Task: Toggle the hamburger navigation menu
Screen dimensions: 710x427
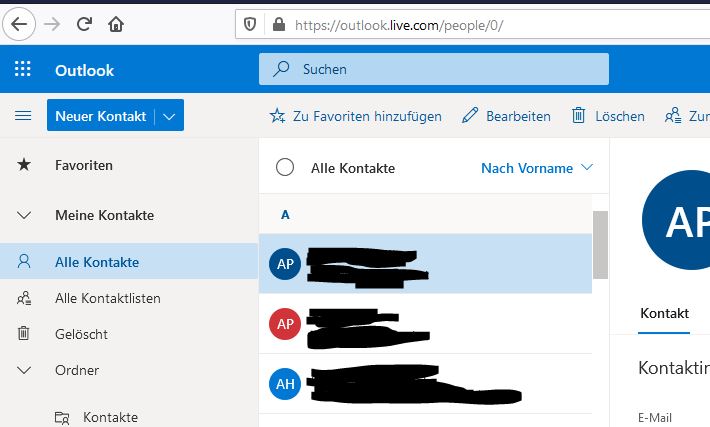Action: click(x=23, y=116)
